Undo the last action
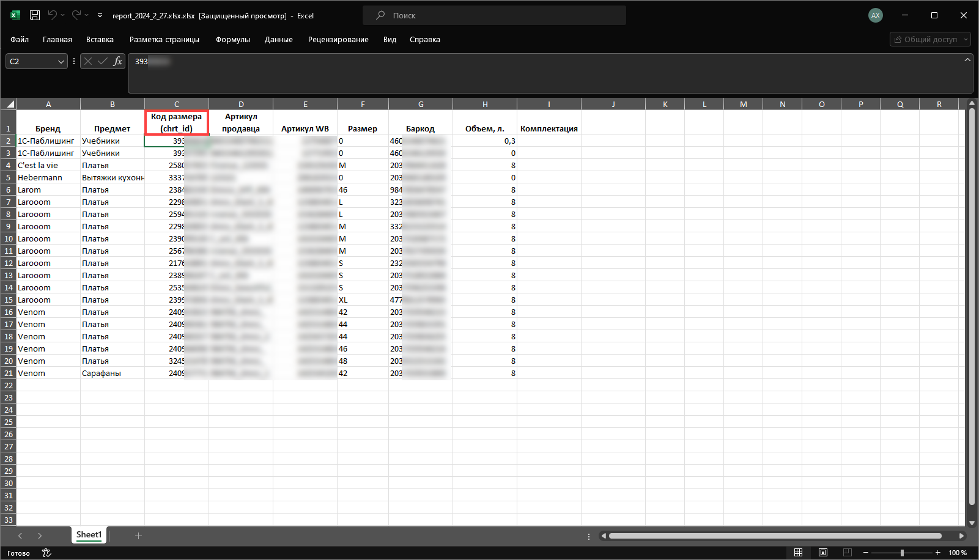Viewport: 979px width, 560px height. 53,15
